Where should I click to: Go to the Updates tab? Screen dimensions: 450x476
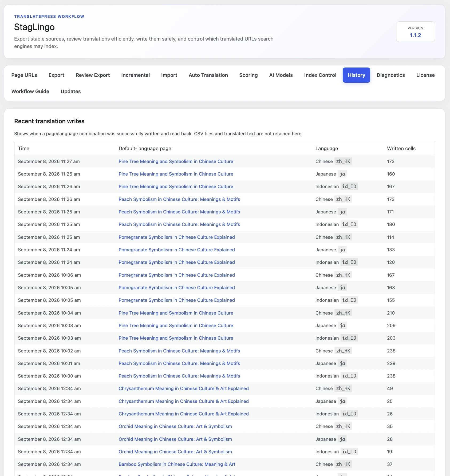71,92
